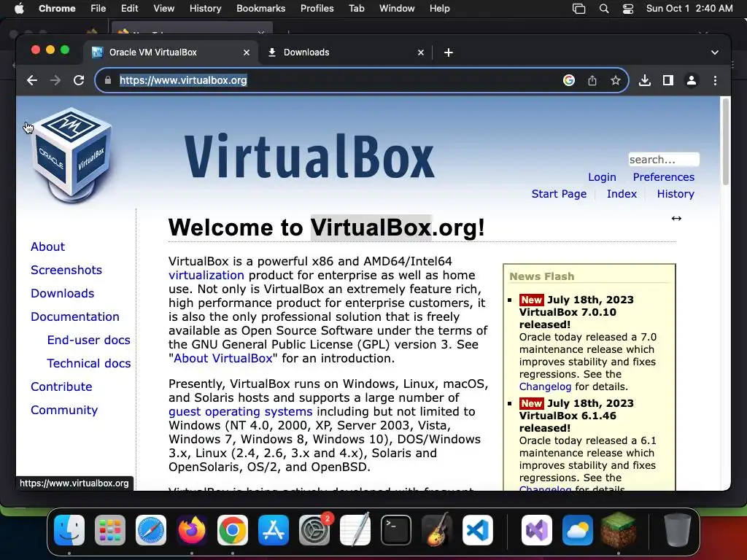The height and width of the screenshot is (560, 747).
Task: Click the browser back arrow
Action: [32, 80]
